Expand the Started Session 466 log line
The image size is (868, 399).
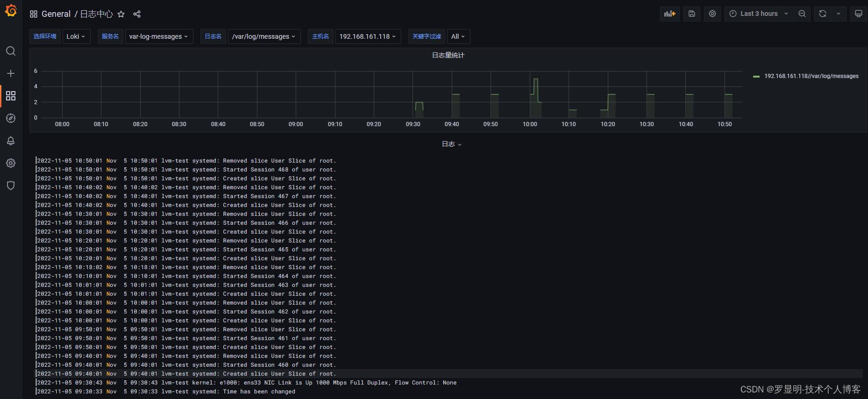click(448, 223)
